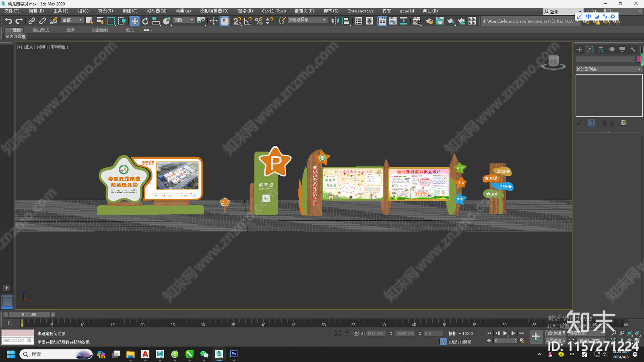Activate Select and Scale tool
644x362 pixels.
pyautogui.click(x=156, y=21)
